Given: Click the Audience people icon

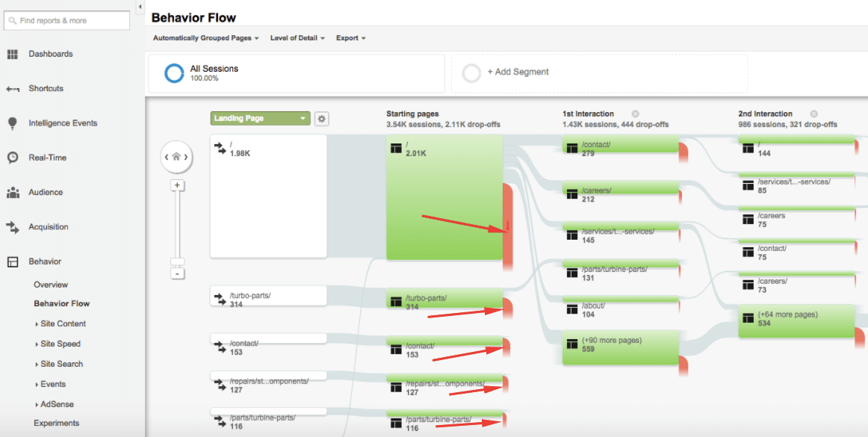Looking at the screenshot, I should (13, 193).
